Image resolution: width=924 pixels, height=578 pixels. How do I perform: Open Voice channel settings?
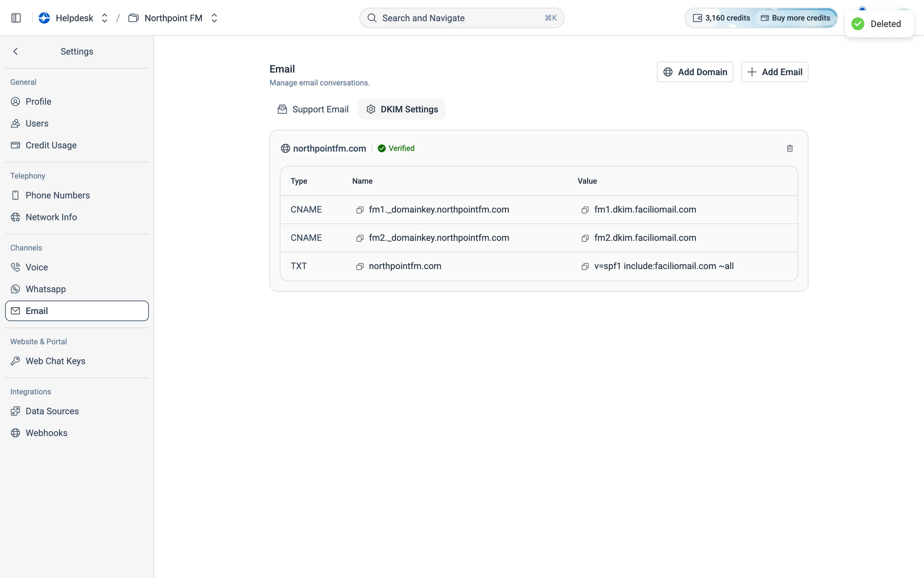(x=77, y=267)
